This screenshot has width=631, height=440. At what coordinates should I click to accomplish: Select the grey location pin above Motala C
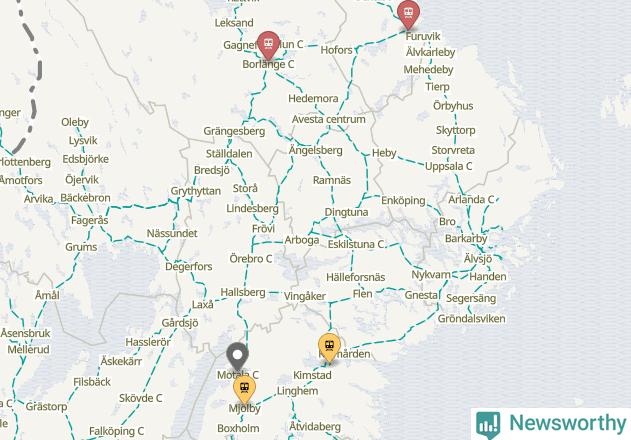pos(237,357)
